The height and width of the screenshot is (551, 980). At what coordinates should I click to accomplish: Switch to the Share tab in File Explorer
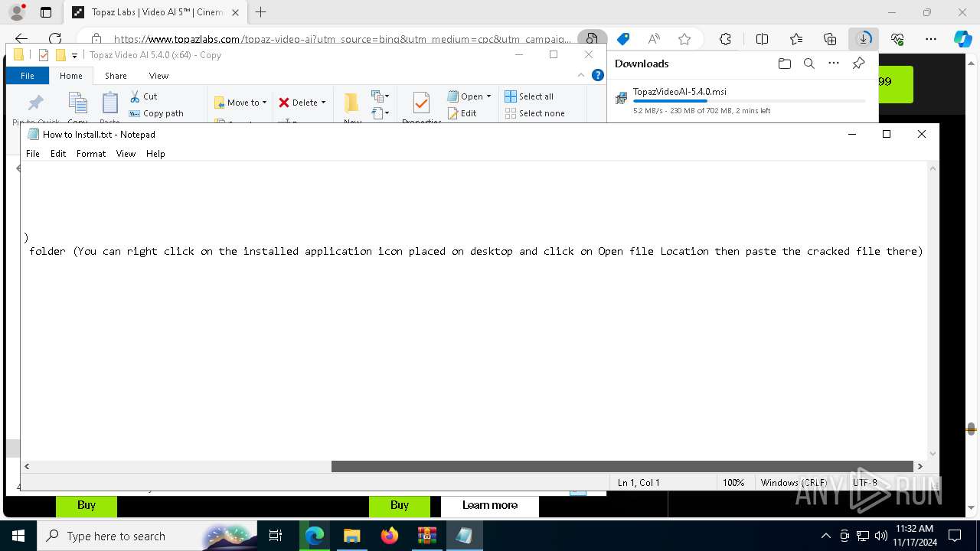point(116,76)
